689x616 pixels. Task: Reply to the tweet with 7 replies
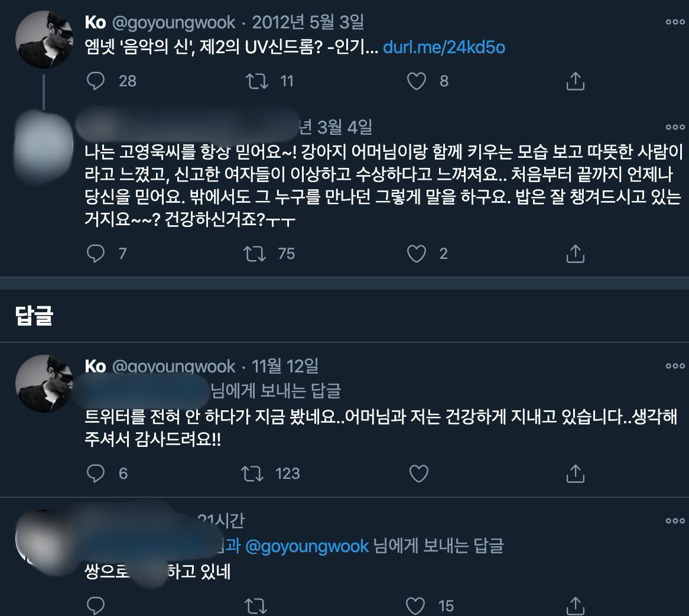(x=95, y=253)
